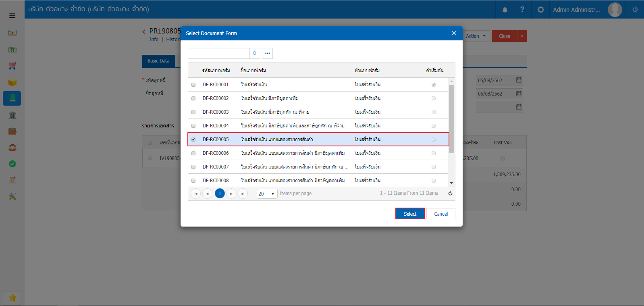
Task: Click the form search input field
Action: click(218, 53)
